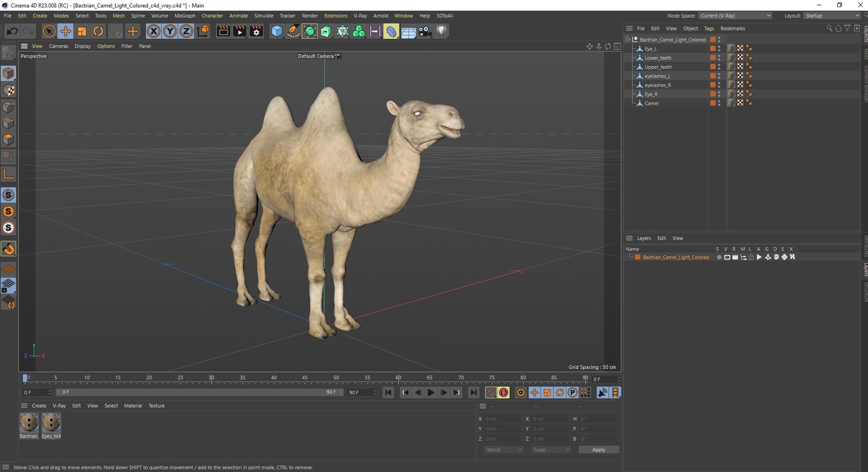Viewport: 868px width, 472px height.
Task: Click Render View clapperboard icon
Action: [223, 31]
